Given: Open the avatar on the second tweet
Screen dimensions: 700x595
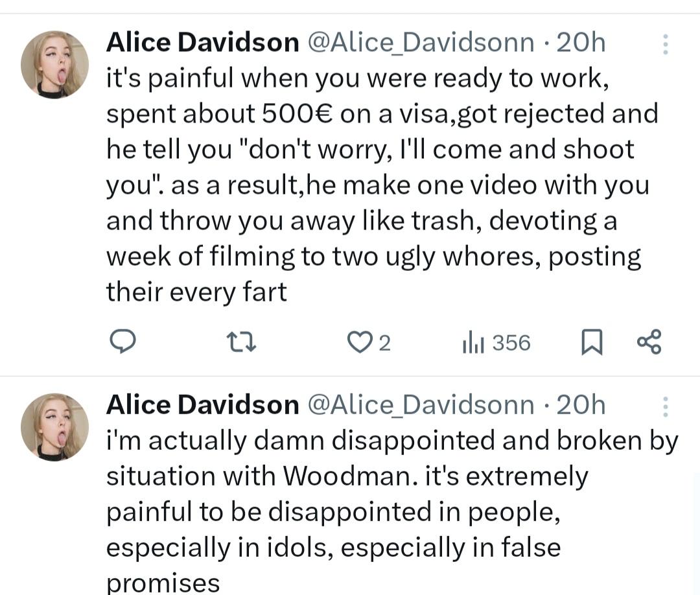Looking at the screenshot, I should coord(54,427).
